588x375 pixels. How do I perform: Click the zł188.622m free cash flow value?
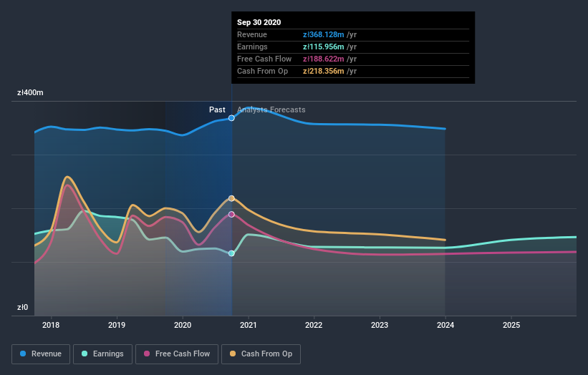click(x=323, y=59)
